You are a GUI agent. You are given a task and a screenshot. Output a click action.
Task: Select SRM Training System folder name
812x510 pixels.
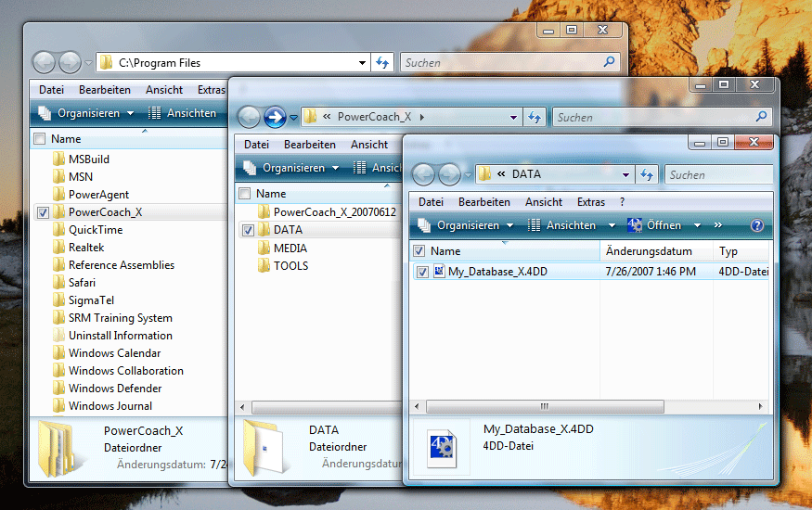(x=120, y=317)
